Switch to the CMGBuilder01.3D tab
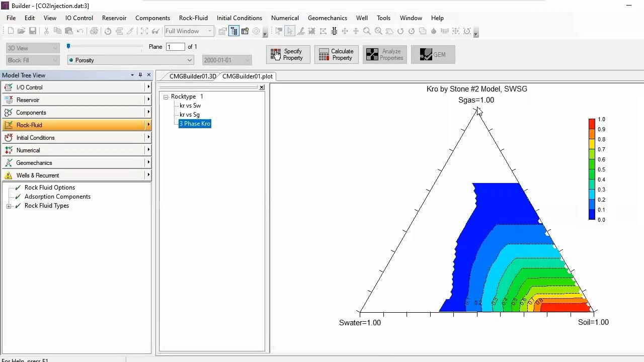This screenshot has width=644, height=362. pyautogui.click(x=192, y=76)
